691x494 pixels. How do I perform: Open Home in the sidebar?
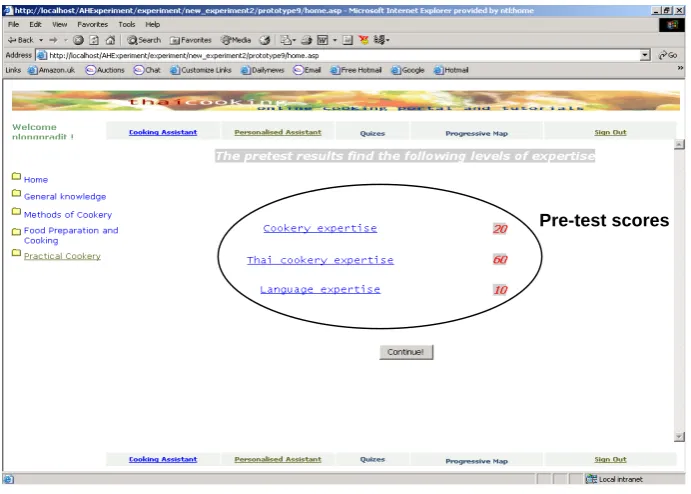coord(36,180)
